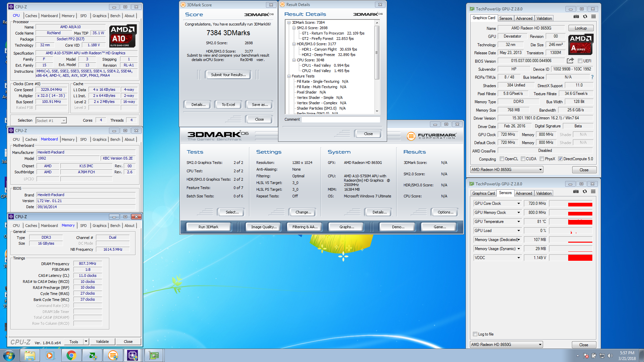The height and width of the screenshot is (362, 644).
Task: Click CPU-Z icon in taskbar
Action: tap(132, 355)
